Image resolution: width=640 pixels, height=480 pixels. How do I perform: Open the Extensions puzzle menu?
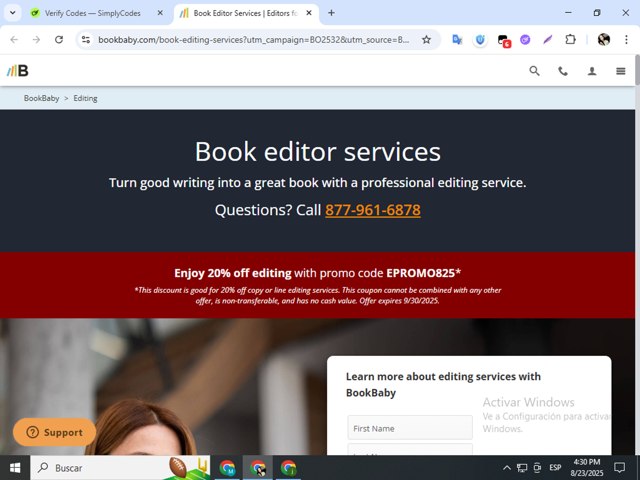click(570, 40)
